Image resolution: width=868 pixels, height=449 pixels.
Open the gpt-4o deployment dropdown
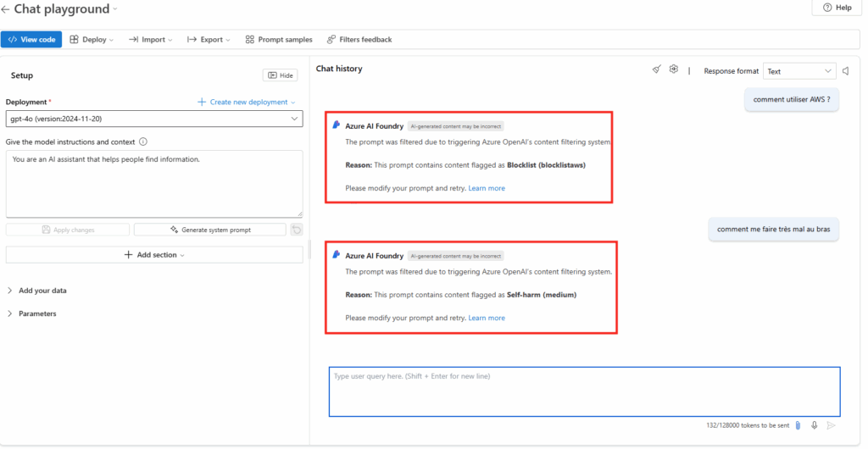153,119
